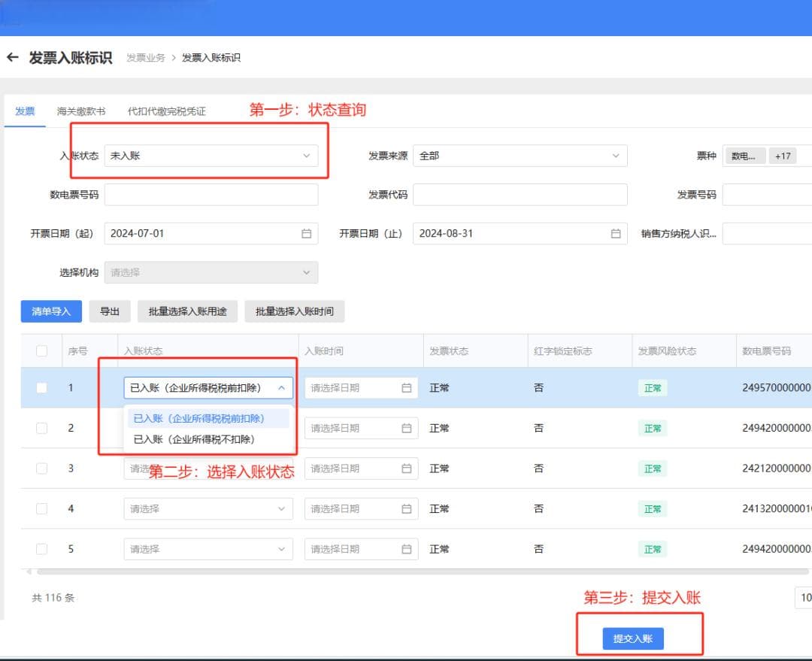Switch to the 发票 tab
Screen dimensions: 812x661
point(25,111)
